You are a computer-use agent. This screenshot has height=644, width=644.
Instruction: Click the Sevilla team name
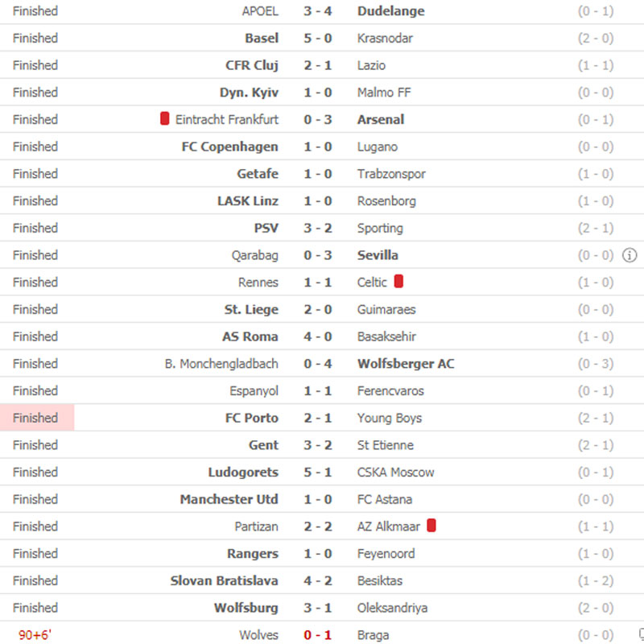tap(378, 255)
